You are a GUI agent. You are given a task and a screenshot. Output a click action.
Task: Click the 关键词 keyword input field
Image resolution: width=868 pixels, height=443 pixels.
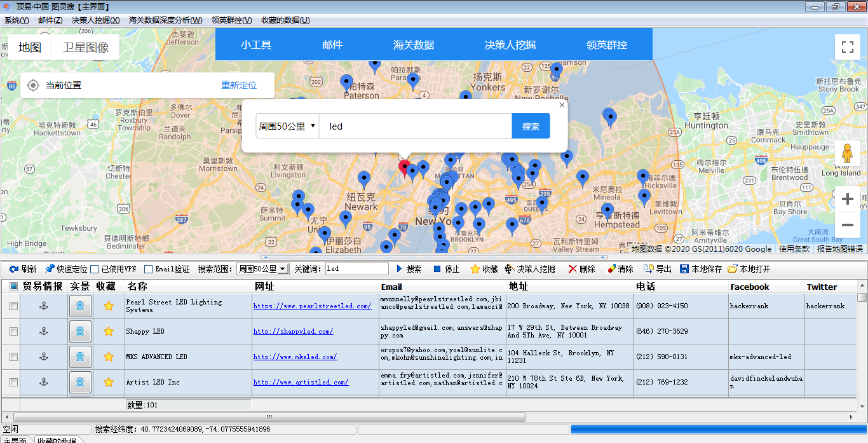tap(356, 269)
